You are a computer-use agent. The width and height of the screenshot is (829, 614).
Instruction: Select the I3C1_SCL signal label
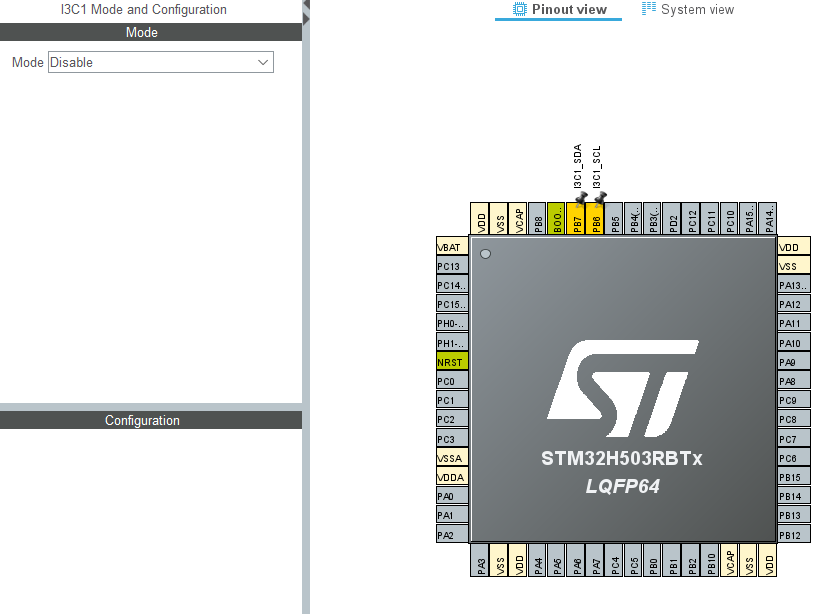click(596, 167)
